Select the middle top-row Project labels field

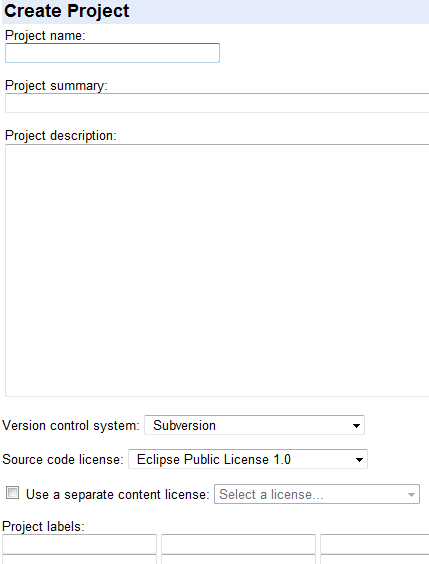coord(238,544)
